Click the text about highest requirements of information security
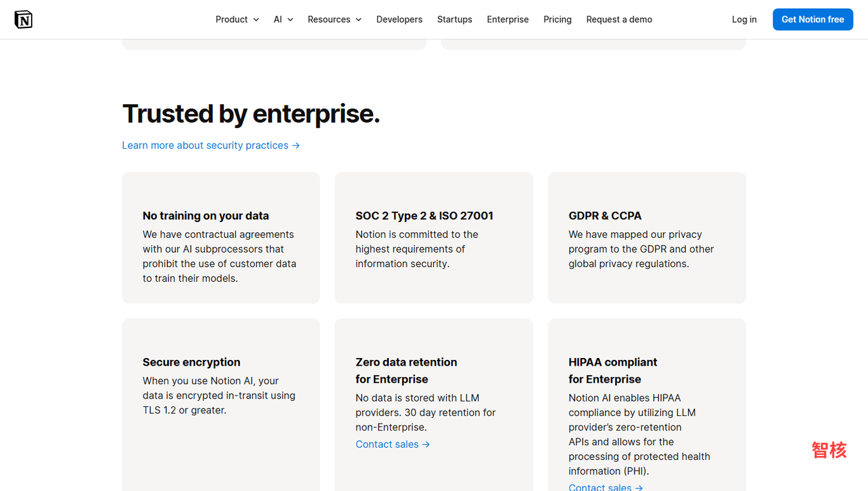This screenshot has width=868, height=491. coord(417,249)
